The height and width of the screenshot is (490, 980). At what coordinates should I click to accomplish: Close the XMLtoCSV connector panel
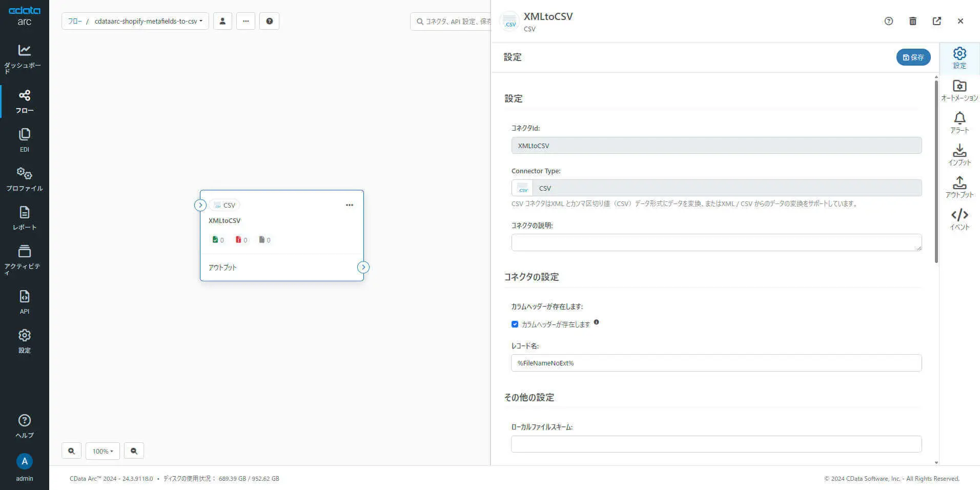(961, 21)
